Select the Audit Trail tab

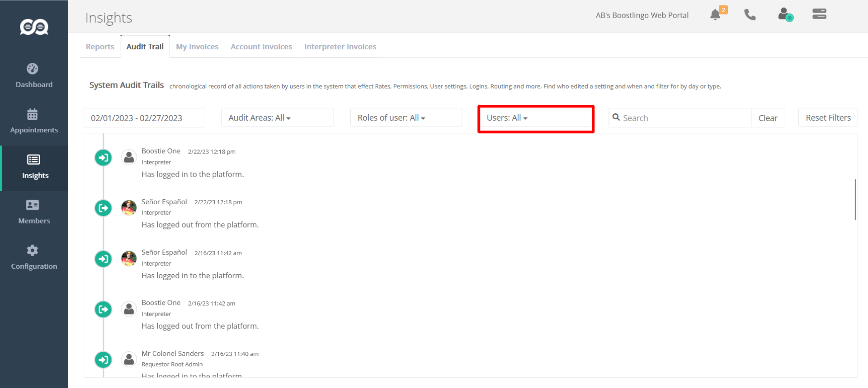[x=145, y=47]
